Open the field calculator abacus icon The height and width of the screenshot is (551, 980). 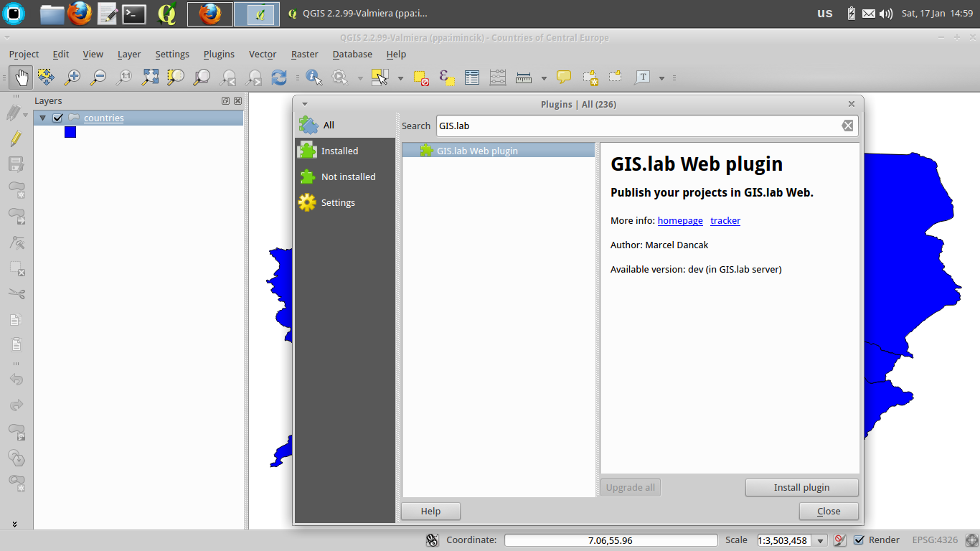pos(497,77)
